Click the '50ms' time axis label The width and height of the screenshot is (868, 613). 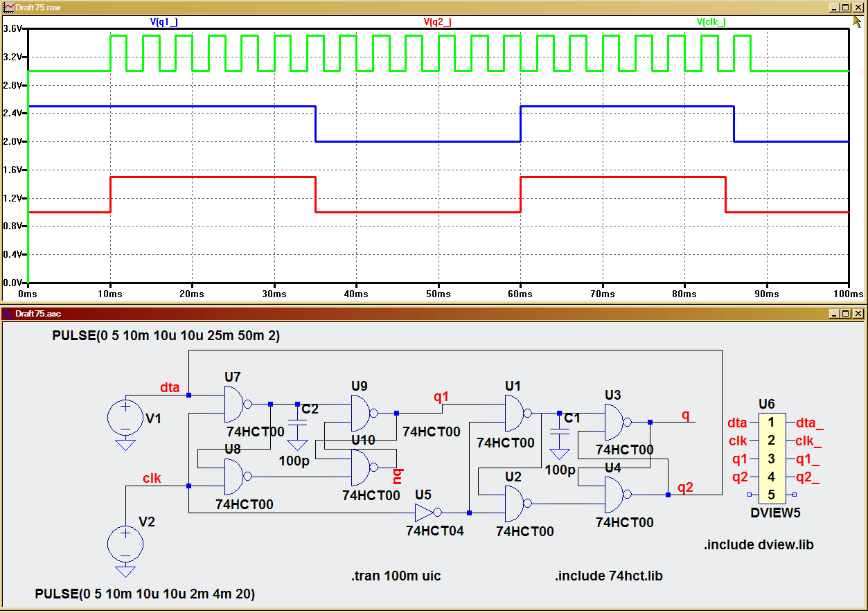coord(438,294)
